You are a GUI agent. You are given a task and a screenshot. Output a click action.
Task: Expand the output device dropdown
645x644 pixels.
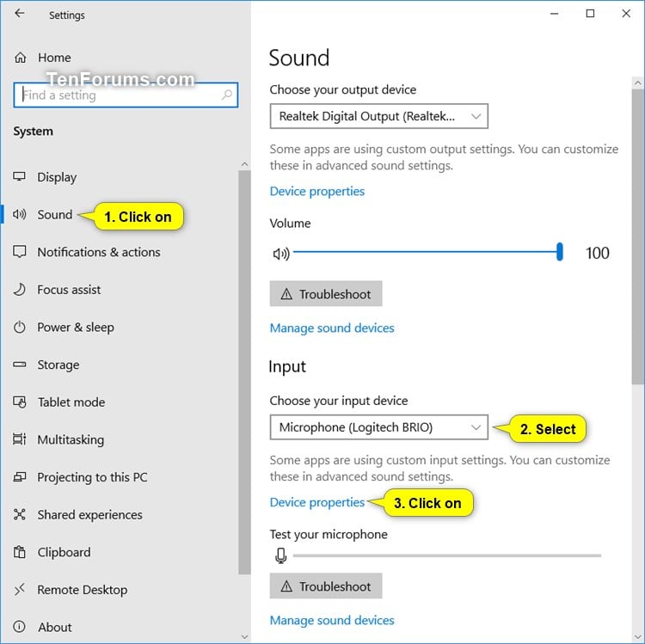click(379, 116)
